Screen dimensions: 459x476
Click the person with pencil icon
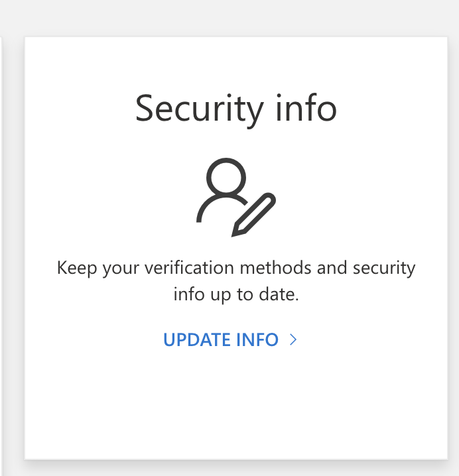(x=236, y=198)
